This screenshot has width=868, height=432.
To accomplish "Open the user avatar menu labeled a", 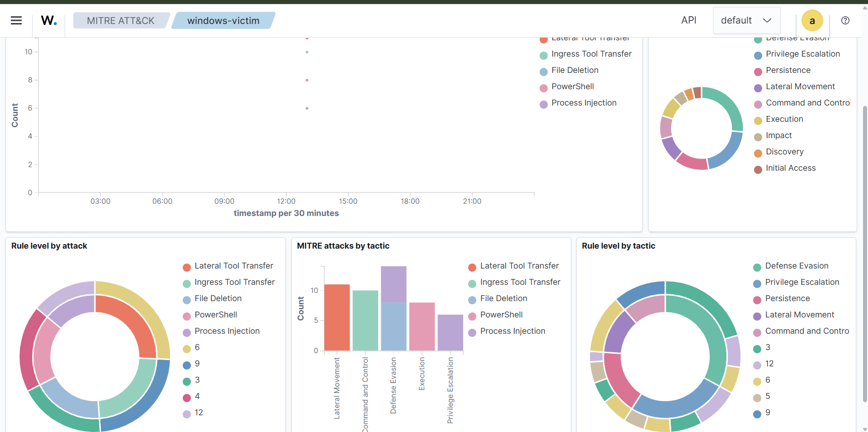I will [x=812, y=20].
